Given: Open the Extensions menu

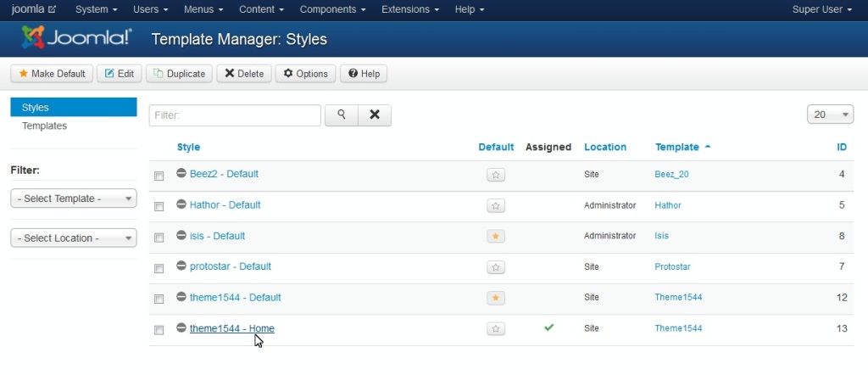Looking at the screenshot, I should click(x=411, y=9).
